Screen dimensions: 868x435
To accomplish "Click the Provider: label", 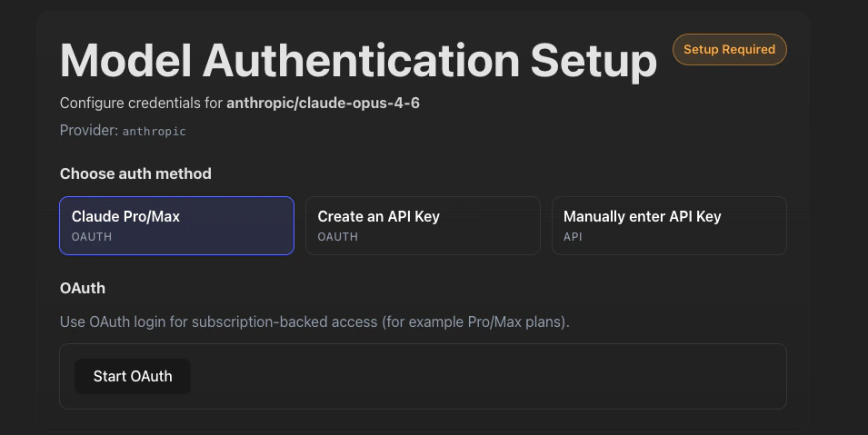I will click(x=89, y=131).
